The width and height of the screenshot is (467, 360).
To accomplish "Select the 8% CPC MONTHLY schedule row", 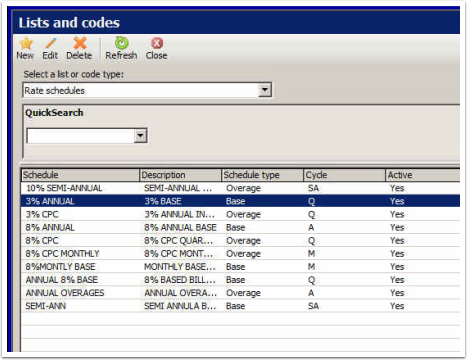I will (x=241, y=254).
